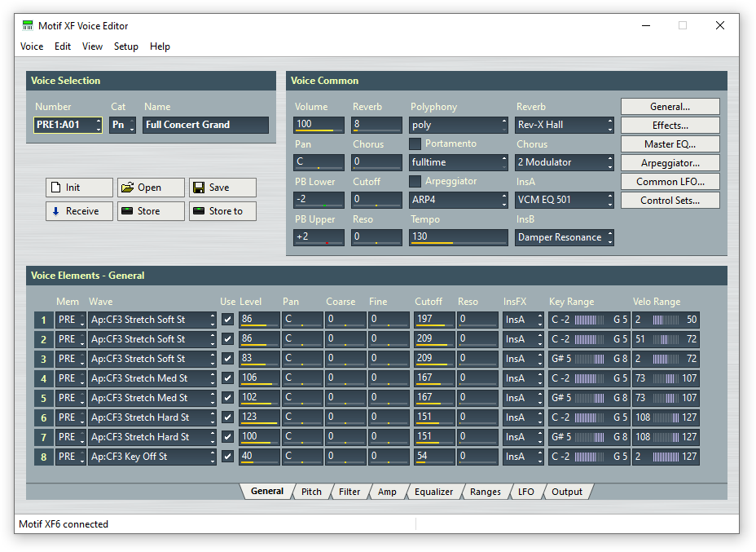Toggle the Arpeggiator checkbox

tap(415, 182)
